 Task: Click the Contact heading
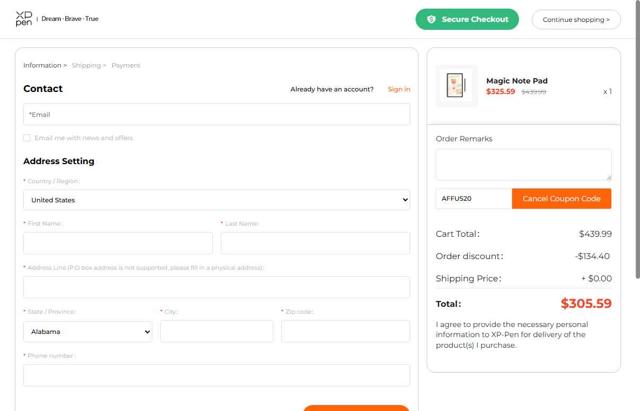click(x=43, y=89)
